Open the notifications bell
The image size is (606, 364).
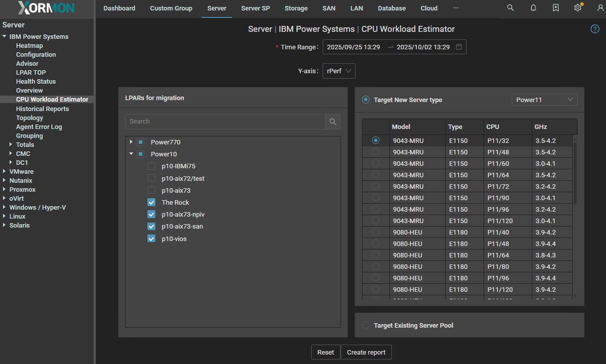pos(533,8)
